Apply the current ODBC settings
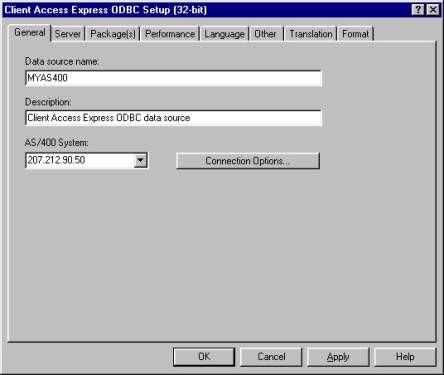 tap(338, 357)
